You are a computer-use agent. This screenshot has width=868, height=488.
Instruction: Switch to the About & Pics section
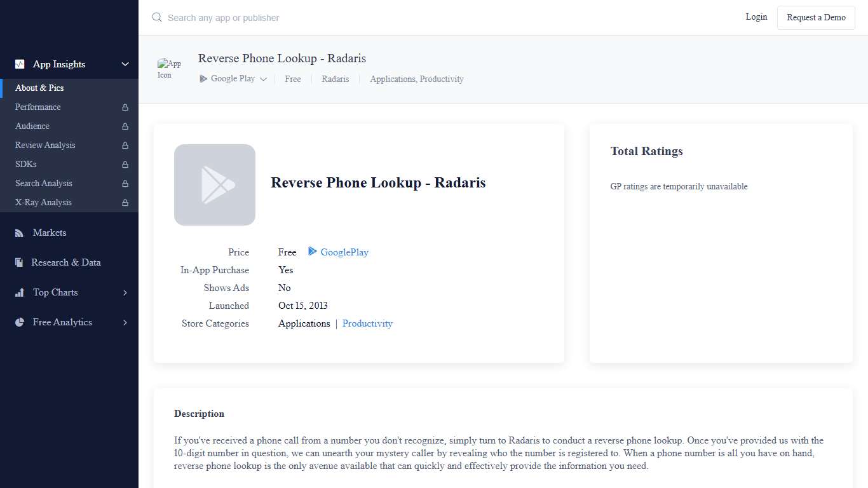click(39, 88)
